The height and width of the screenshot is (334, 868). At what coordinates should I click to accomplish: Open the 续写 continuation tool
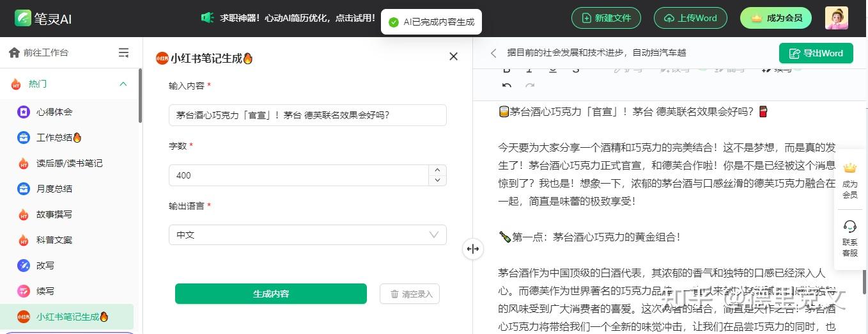point(36,291)
